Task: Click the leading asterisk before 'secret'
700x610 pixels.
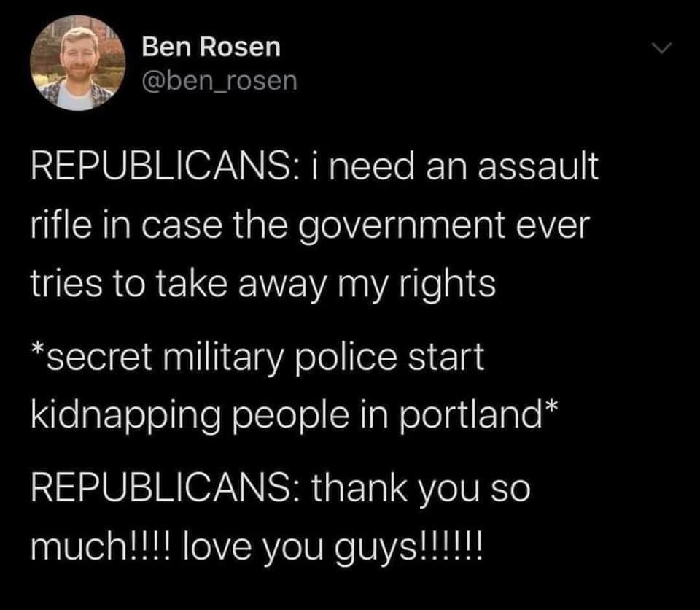Action: [x=39, y=350]
